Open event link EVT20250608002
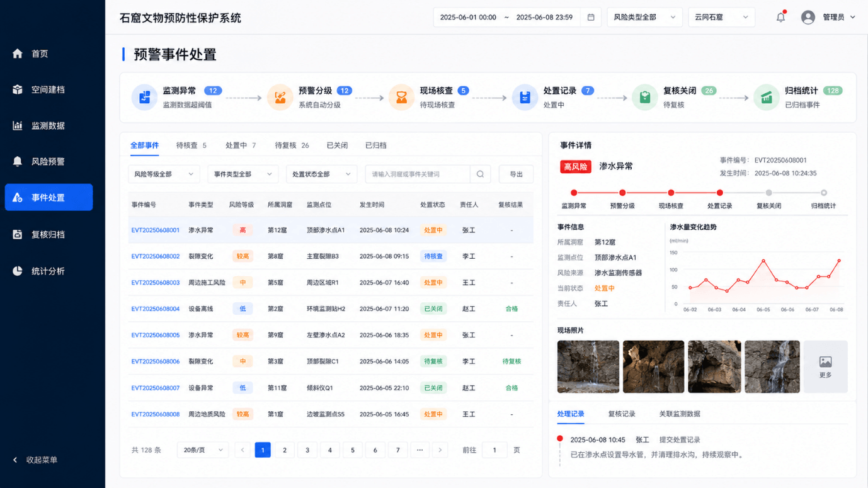Screen dimensions: 868x488 click(156, 256)
